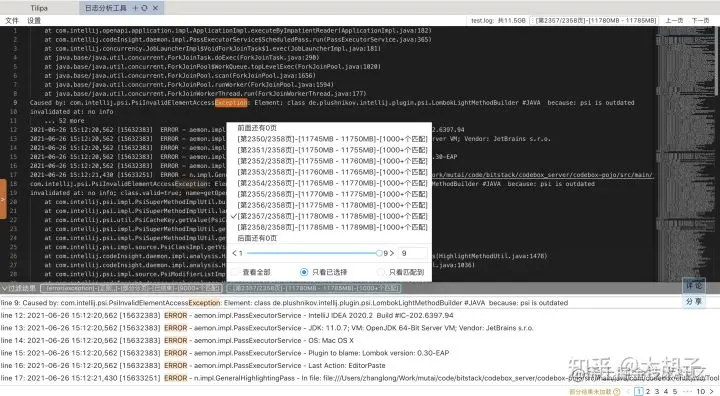
Task: Choose page 第2351/2358页 from the list
Action: [332, 150]
